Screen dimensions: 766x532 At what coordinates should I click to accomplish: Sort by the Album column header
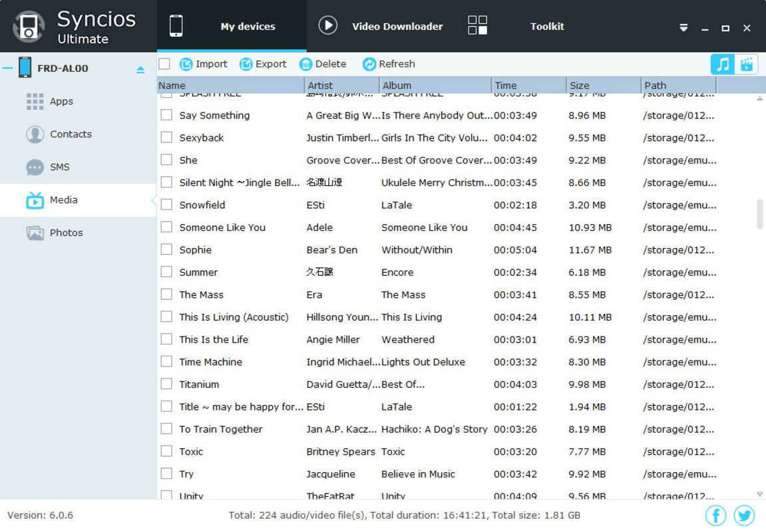click(x=435, y=85)
